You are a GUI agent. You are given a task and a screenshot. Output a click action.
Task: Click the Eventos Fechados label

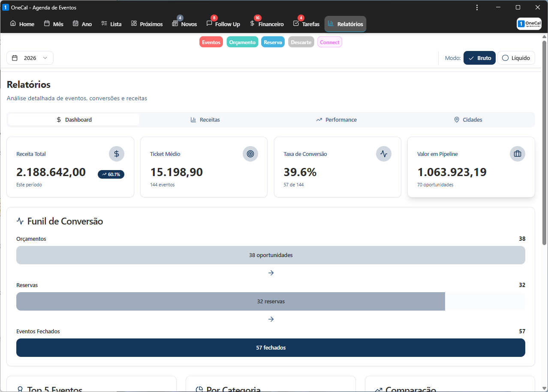click(x=38, y=331)
